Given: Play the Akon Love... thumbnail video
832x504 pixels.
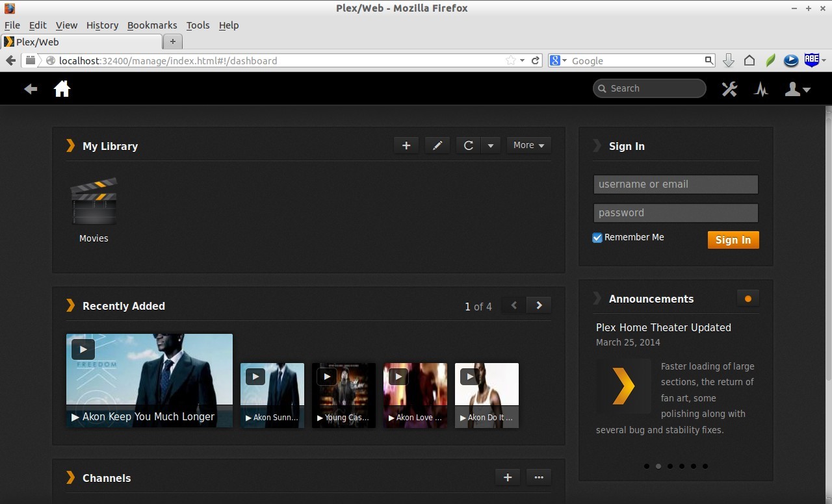Looking at the screenshot, I should coord(398,376).
